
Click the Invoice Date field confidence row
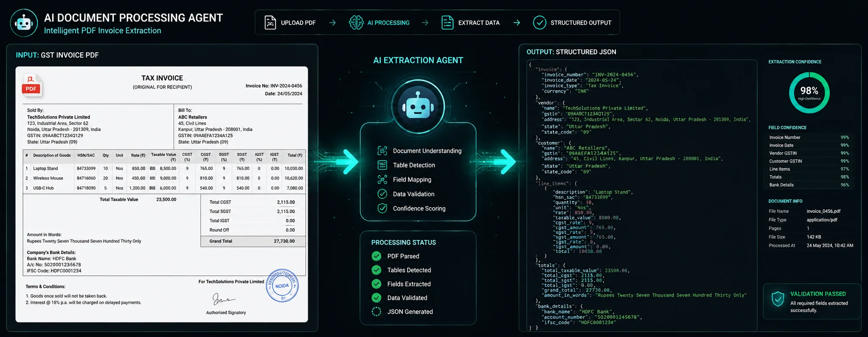pyautogui.click(x=809, y=145)
